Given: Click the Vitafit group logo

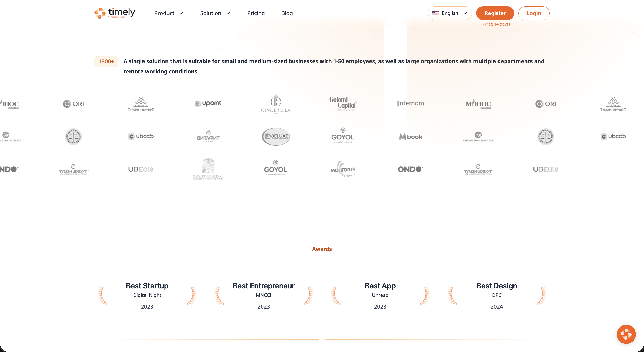Looking at the screenshot, I should point(208,136).
